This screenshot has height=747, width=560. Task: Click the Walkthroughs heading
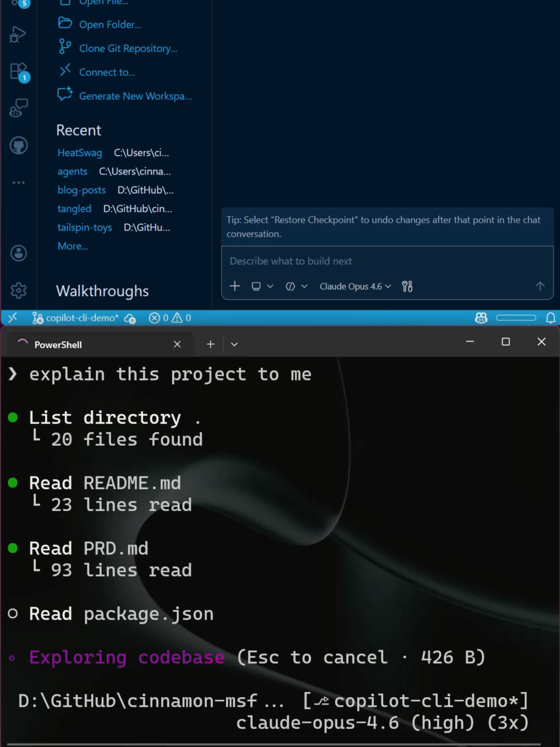pyautogui.click(x=102, y=291)
